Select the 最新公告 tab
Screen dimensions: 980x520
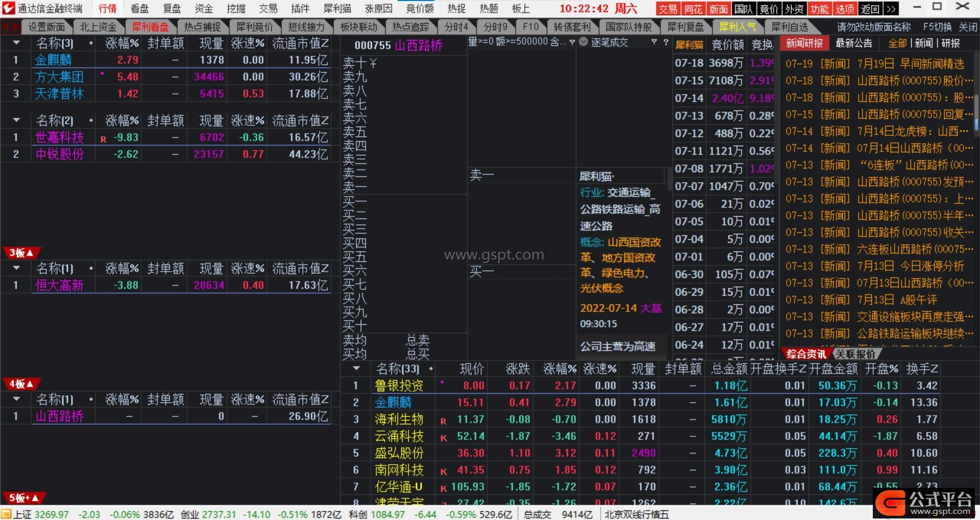click(x=853, y=43)
